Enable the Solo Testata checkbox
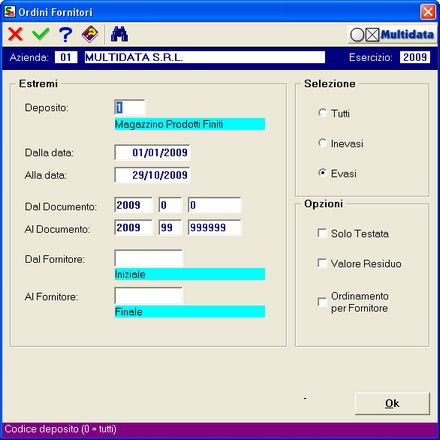Viewport: 440px width, 440px height. (322, 233)
